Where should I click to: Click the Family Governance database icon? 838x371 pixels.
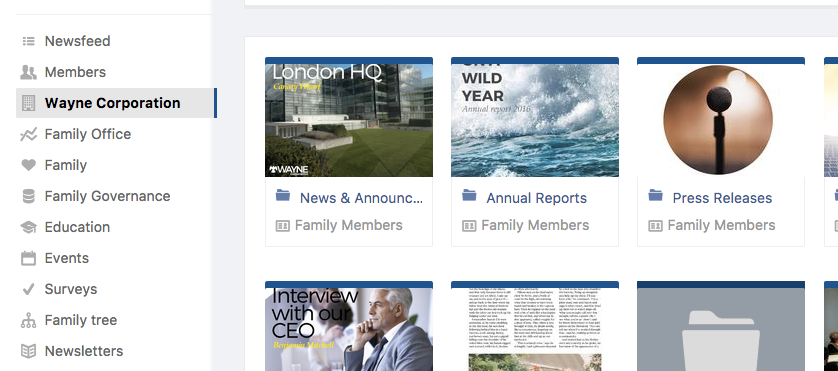(28, 196)
